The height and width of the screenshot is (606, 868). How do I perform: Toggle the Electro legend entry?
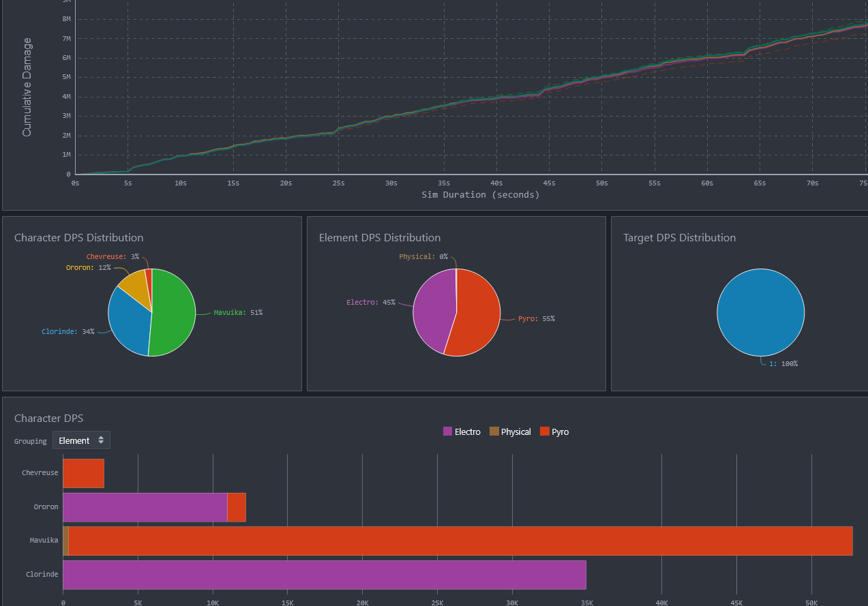(x=462, y=431)
